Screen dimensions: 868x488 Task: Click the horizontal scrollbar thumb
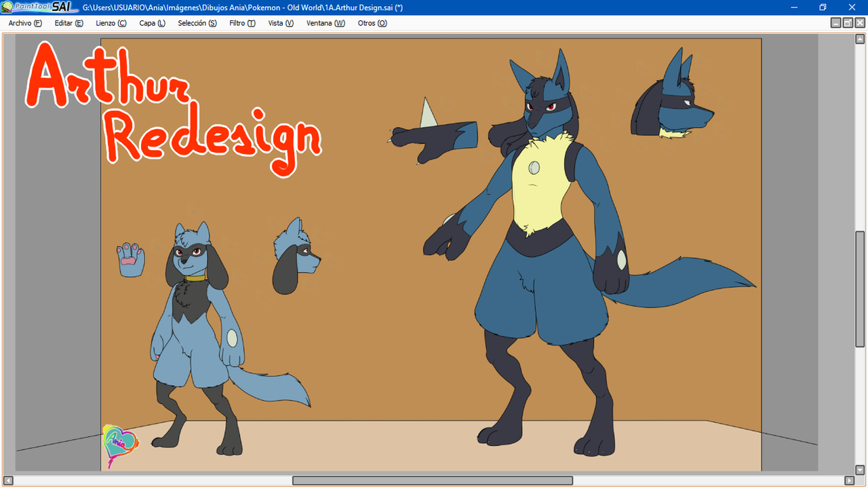433,481
